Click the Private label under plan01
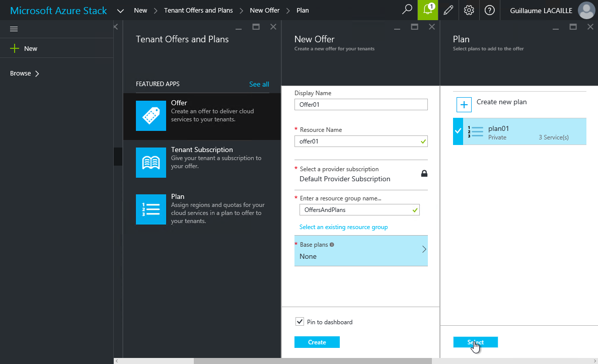This screenshot has height=364, width=598. 497,137
